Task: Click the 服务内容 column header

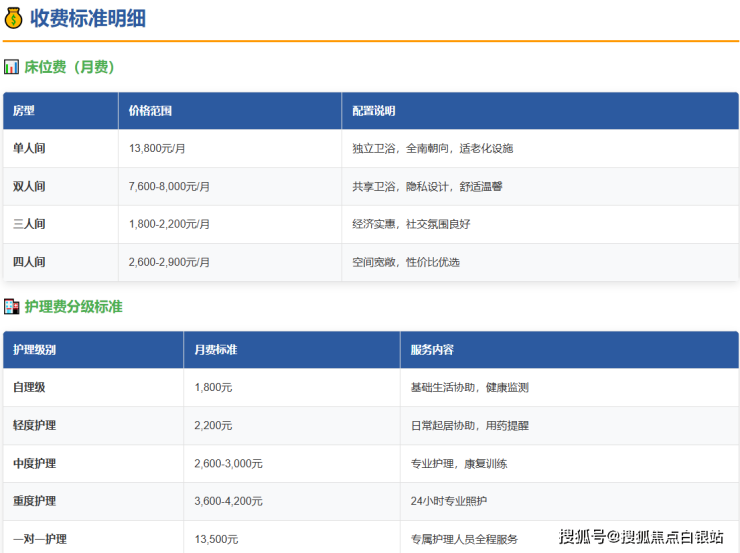Action: 432,350
